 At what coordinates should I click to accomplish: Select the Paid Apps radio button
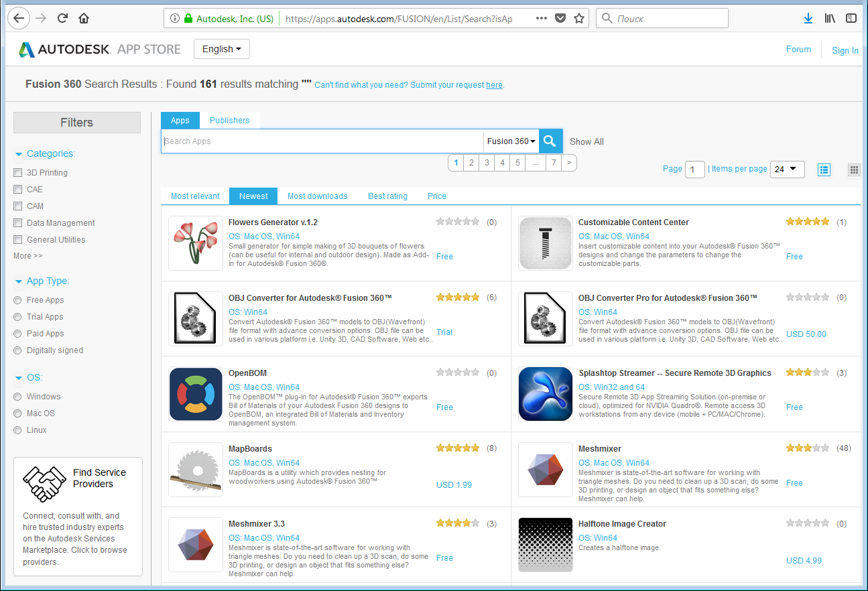click(18, 334)
